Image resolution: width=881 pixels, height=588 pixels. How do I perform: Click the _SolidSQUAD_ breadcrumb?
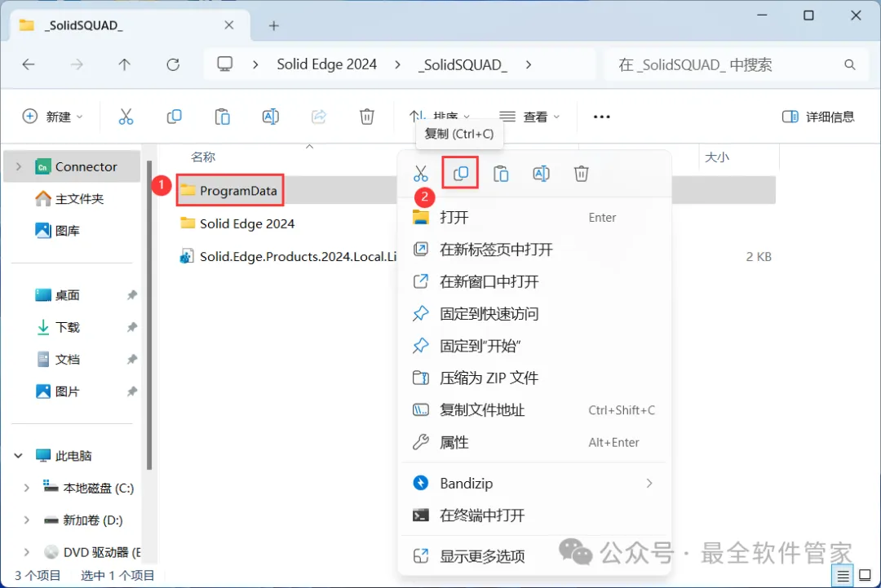point(463,64)
